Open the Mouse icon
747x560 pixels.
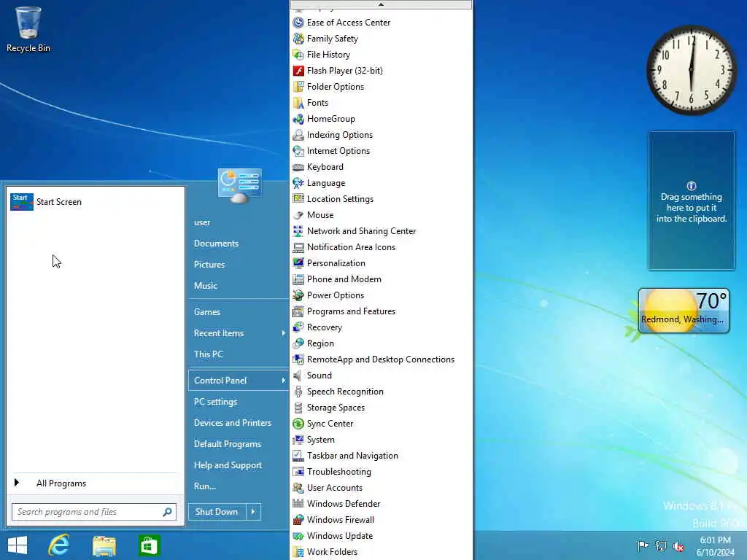[298, 215]
